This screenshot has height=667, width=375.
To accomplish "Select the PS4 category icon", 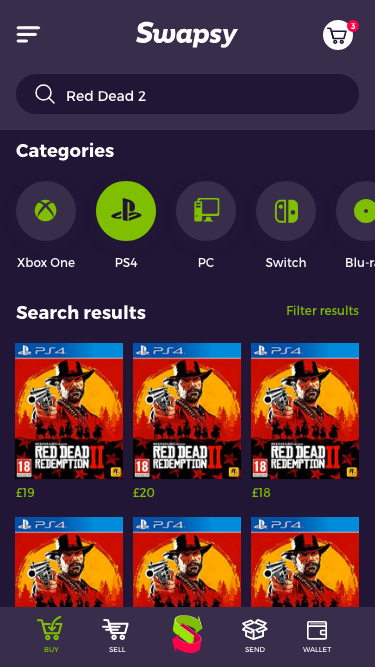I will (126, 211).
